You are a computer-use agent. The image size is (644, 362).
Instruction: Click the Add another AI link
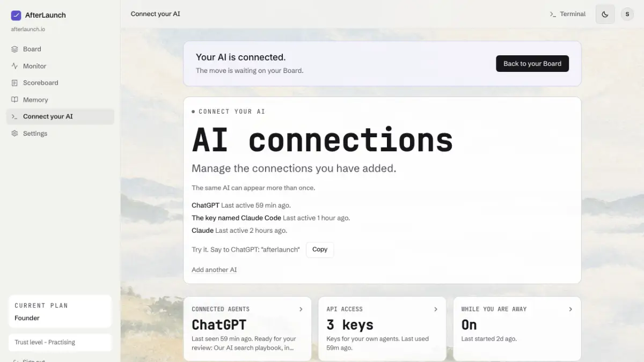(x=214, y=270)
